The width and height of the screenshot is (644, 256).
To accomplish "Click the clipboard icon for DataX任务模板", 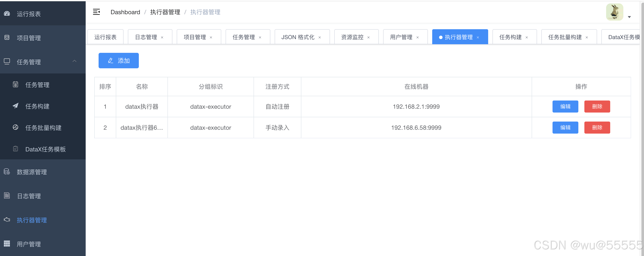I will tap(15, 149).
